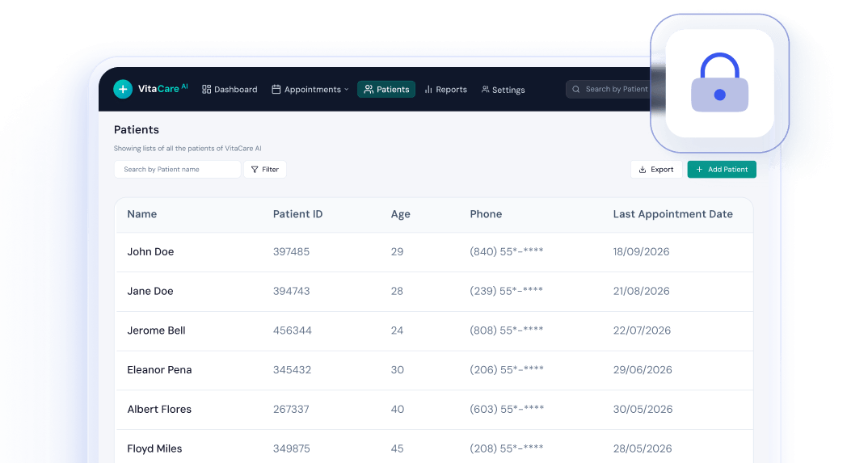This screenshot has width=868, height=463.
Task: Click appointment date 18/09/2026
Action: pos(641,251)
